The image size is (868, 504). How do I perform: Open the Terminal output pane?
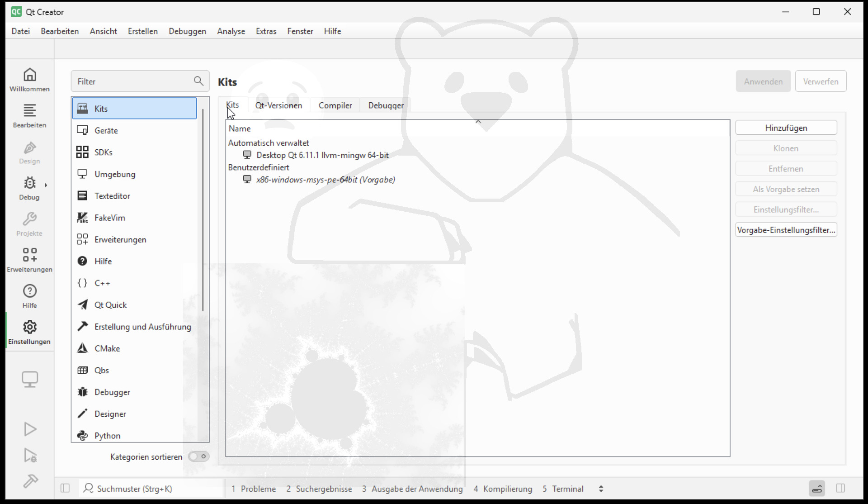563,489
